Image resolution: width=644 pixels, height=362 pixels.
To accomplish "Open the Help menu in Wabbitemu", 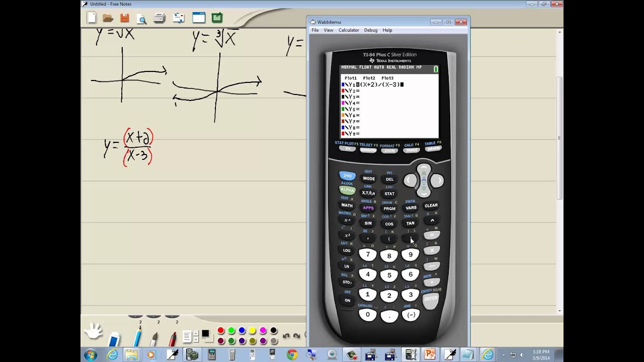I will (387, 30).
